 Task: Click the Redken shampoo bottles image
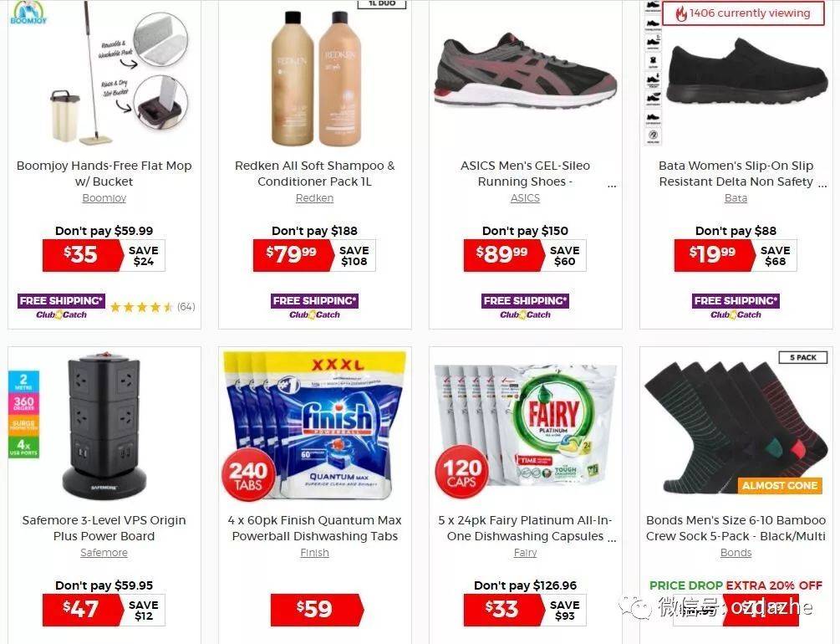pos(316,78)
